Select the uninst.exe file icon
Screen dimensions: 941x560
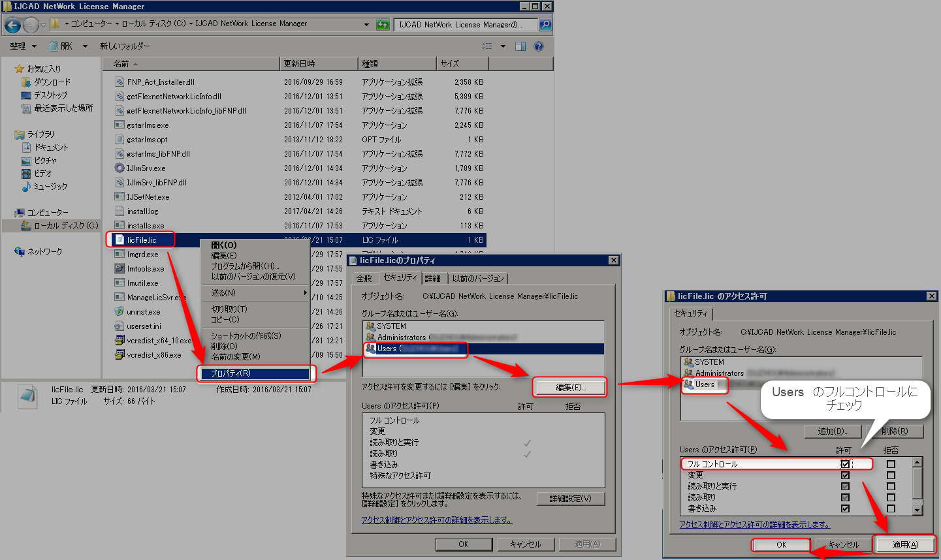click(x=120, y=312)
